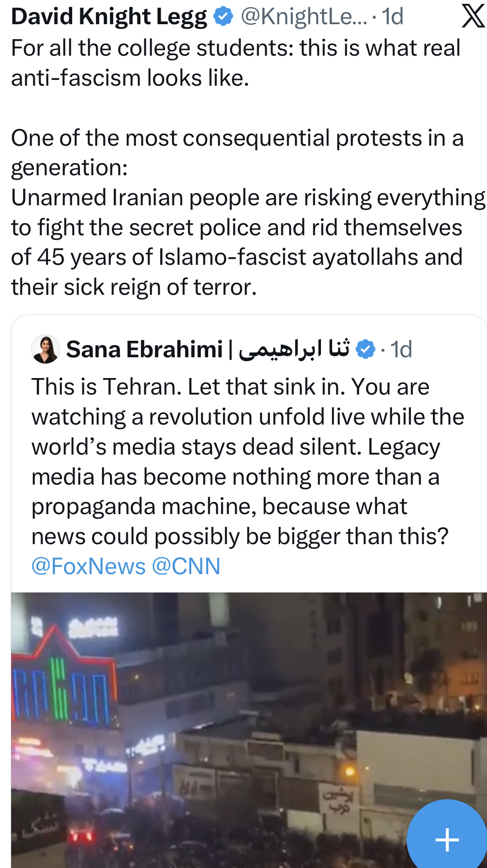Open the tweet text 'For all the college students'

236,63
